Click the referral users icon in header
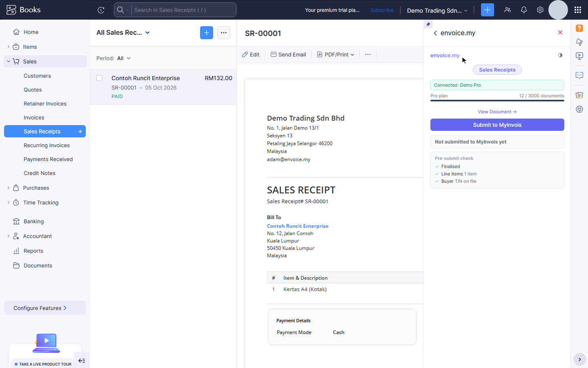This screenshot has height=368, width=588. [x=508, y=10]
